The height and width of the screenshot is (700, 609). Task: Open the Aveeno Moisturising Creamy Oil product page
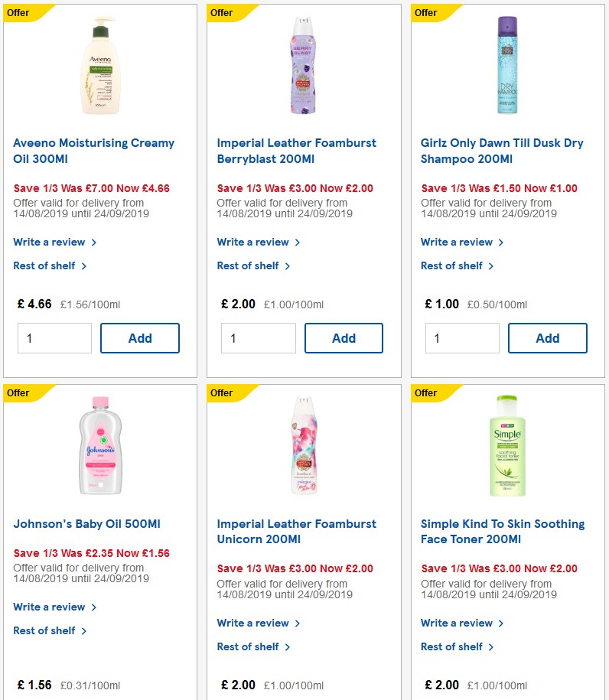(x=94, y=151)
